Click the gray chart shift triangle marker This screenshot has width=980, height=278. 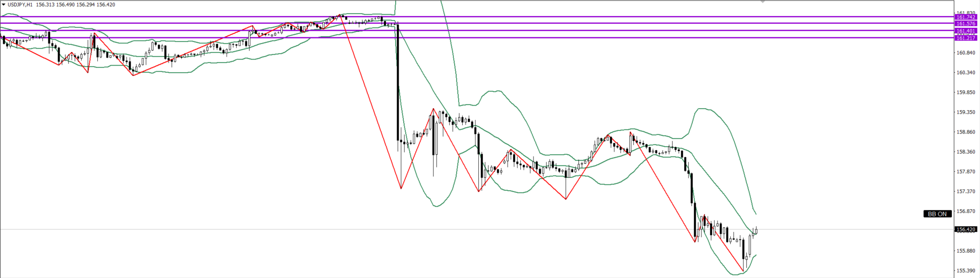(763, 2)
